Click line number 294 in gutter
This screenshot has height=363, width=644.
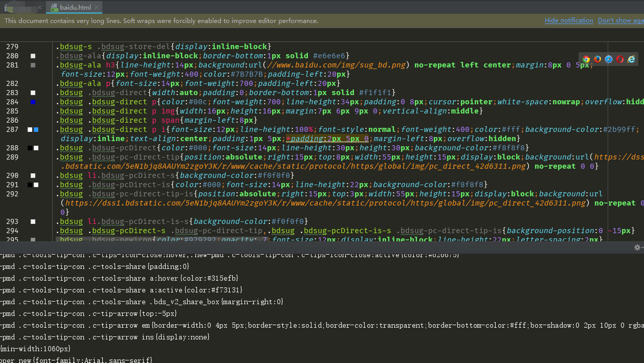pos(12,231)
